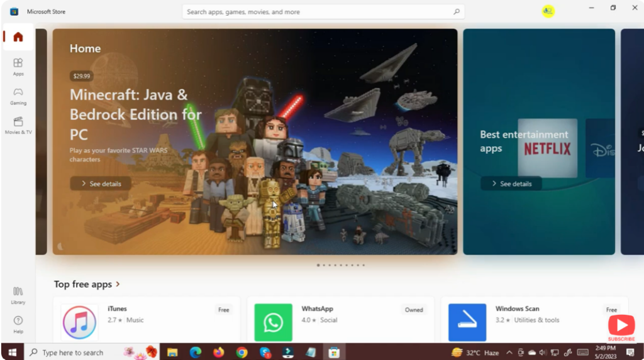
Task: Open File Explorer from the taskbar
Action: [x=172, y=352]
